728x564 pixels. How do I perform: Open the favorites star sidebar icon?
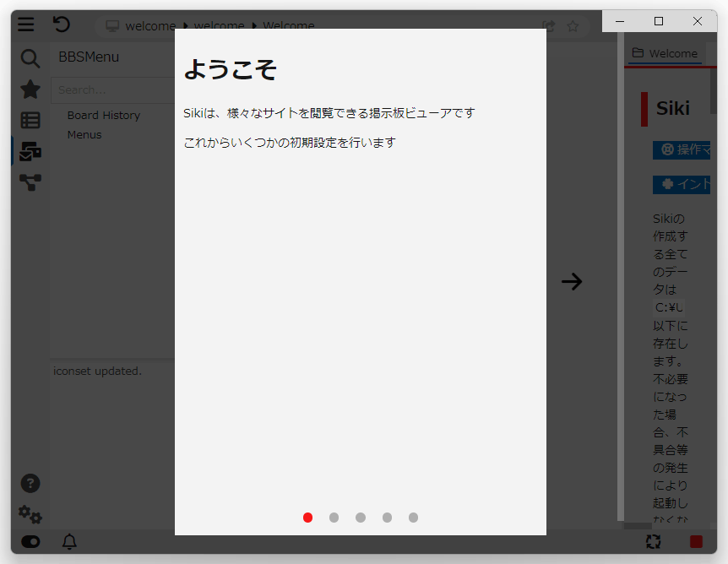pos(30,89)
